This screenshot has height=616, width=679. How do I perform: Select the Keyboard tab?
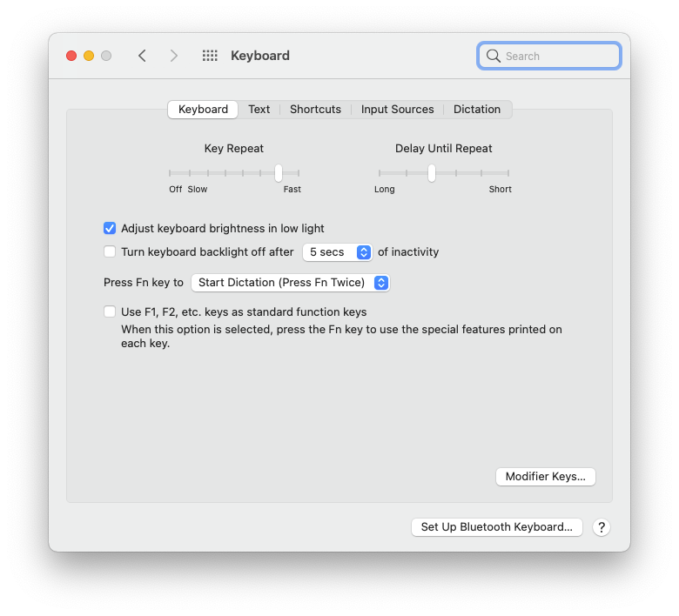[203, 110]
